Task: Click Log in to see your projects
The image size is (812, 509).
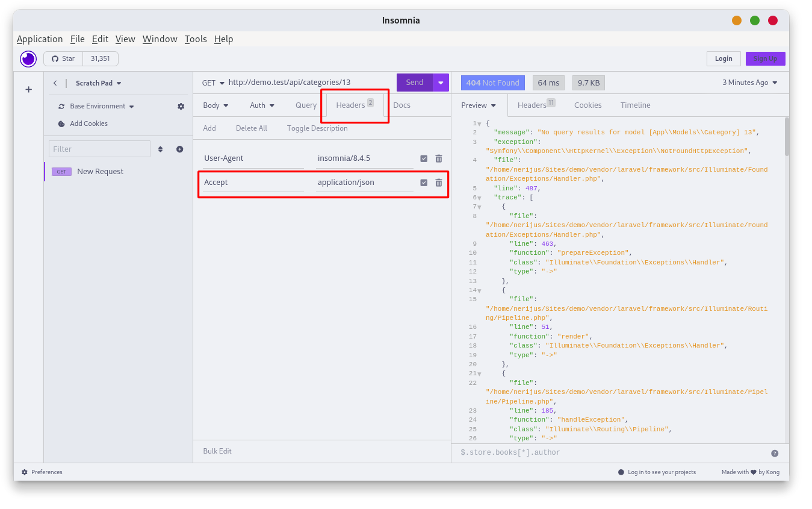Action: tap(657, 472)
